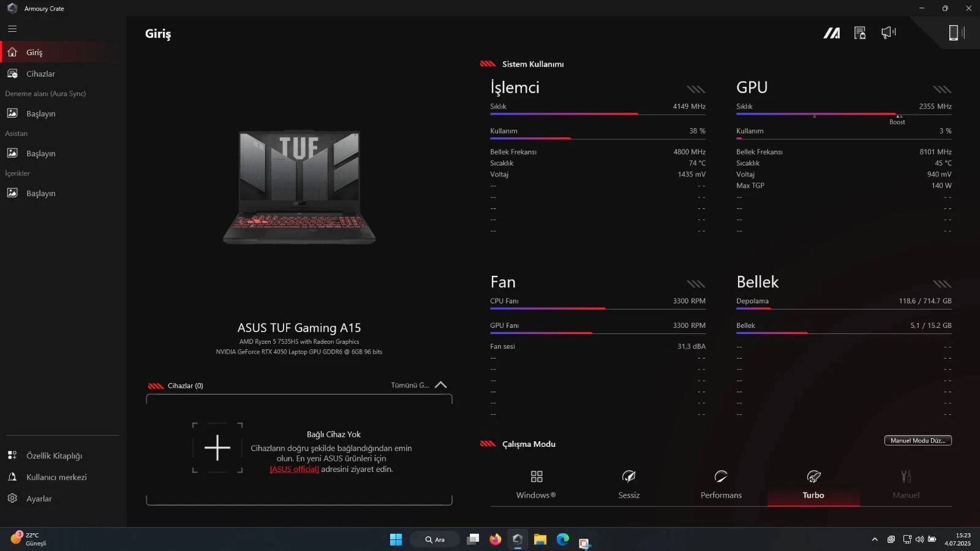Click the GPU heading
Viewport: 980px width, 551px height.
point(752,87)
